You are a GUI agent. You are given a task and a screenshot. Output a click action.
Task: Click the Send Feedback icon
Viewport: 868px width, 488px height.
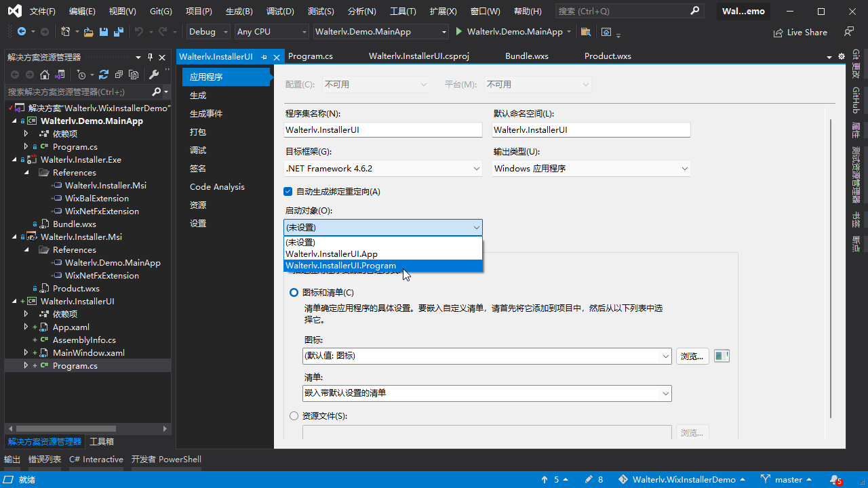[x=848, y=32]
